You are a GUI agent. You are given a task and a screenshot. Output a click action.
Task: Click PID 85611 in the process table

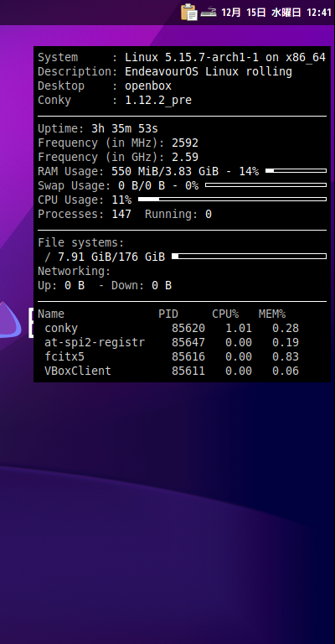[x=188, y=371]
